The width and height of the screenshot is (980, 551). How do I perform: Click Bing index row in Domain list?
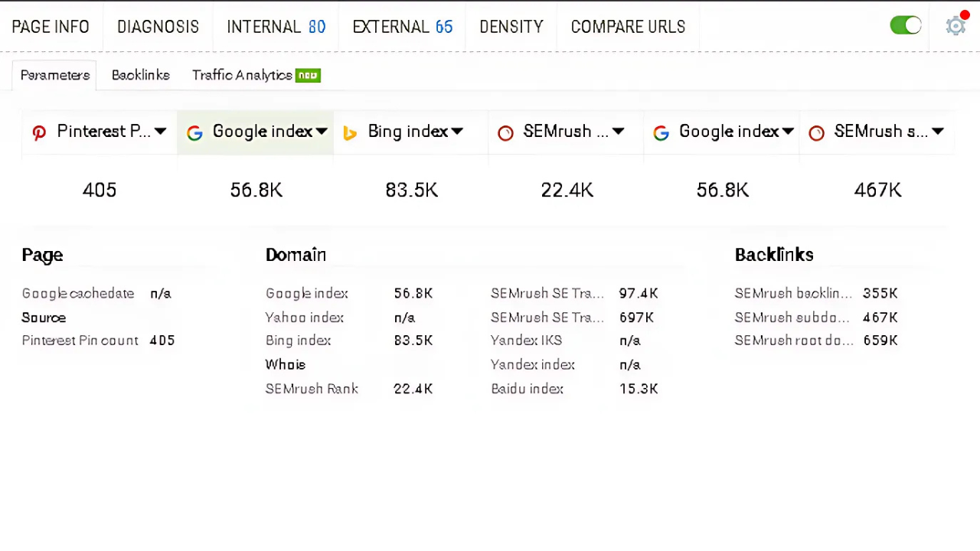(x=349, y=341)
